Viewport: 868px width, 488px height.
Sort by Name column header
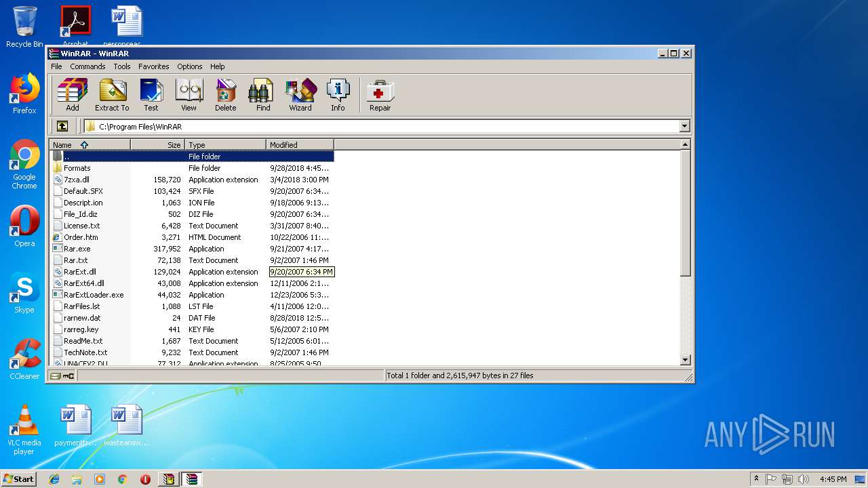click(90, 144)
